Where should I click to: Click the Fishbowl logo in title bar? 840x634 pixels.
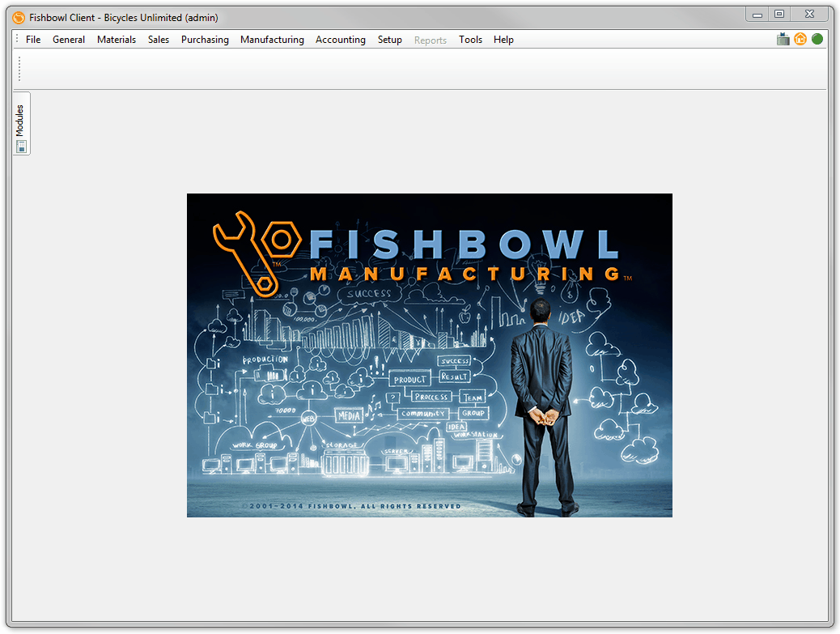19,18
